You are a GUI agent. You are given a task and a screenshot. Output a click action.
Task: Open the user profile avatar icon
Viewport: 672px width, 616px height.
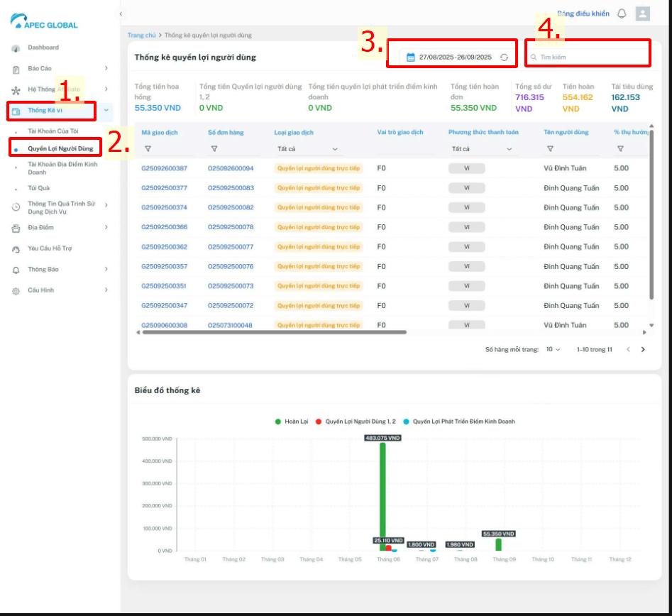click(x=643, y=13)
